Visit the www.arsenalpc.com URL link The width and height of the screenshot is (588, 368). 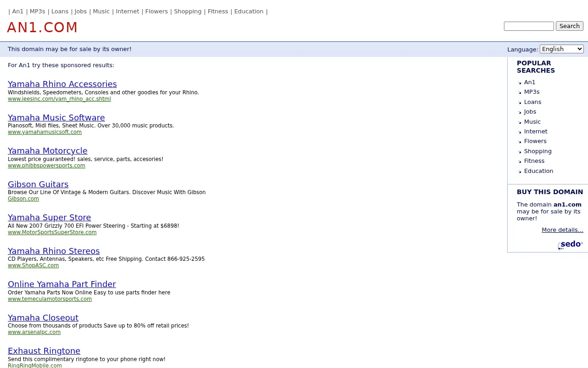click(x=34, y=332)
